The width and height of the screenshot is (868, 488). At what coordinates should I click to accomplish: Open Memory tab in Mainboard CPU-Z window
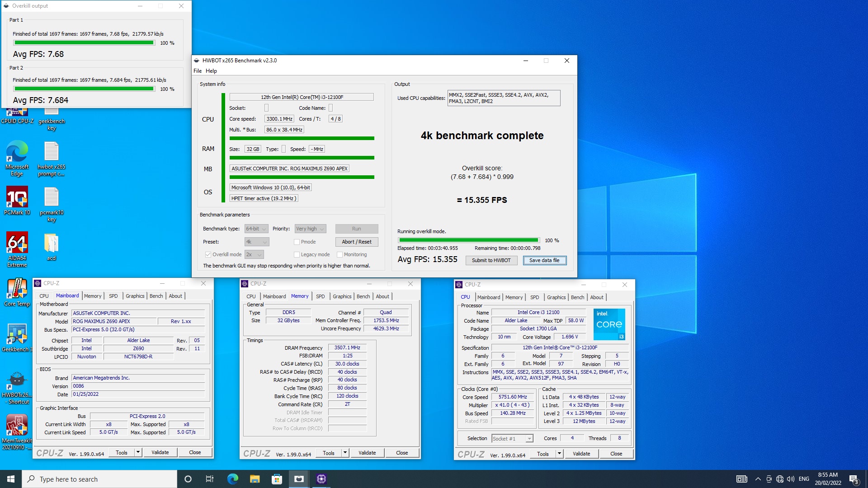click(x=93, y=296)
